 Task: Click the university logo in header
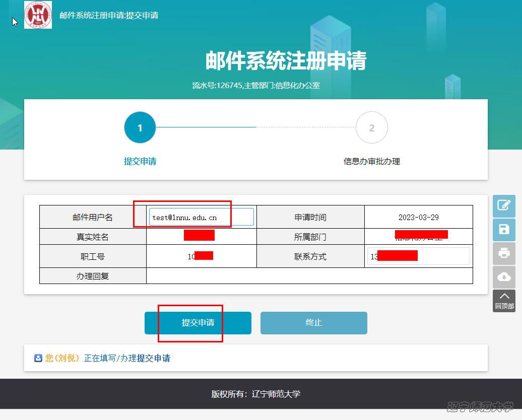[38, 15]
